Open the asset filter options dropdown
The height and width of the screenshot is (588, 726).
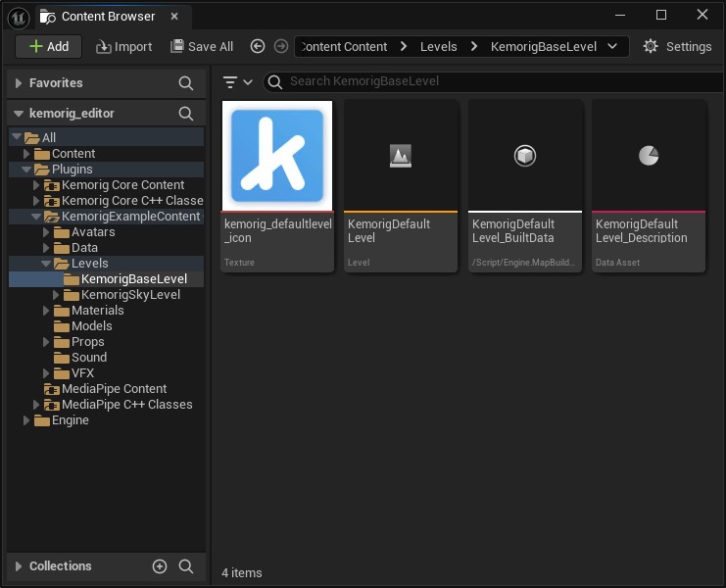click(x=237, y=82)
